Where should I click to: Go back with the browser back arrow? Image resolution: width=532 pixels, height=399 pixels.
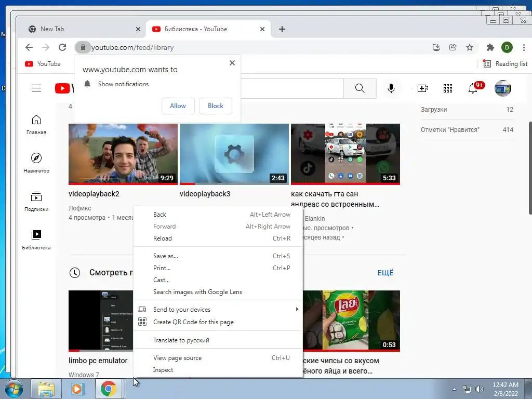coord(29,47)
